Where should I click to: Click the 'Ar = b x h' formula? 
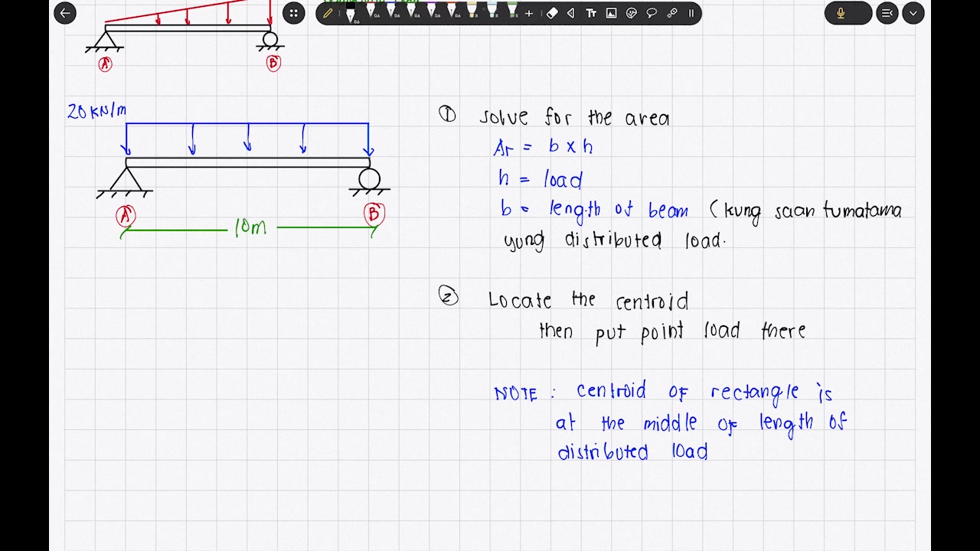[x=543, y=148]
